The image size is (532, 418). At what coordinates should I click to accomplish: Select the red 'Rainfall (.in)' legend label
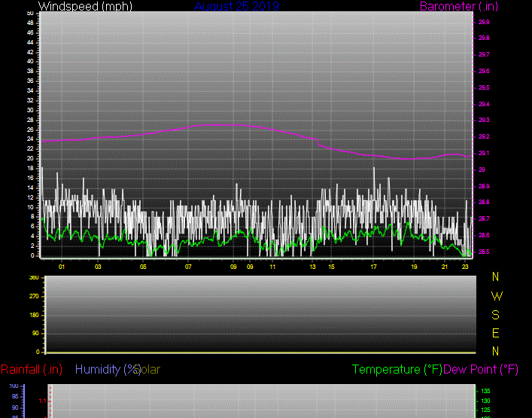pos(32,370)
